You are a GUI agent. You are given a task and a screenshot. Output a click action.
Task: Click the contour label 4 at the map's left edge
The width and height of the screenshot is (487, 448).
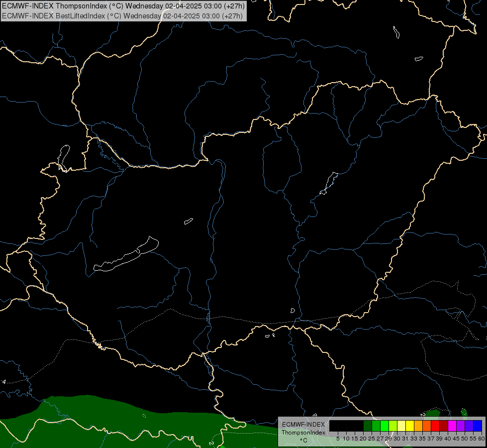pyautogui.click(x=3, y=382)
